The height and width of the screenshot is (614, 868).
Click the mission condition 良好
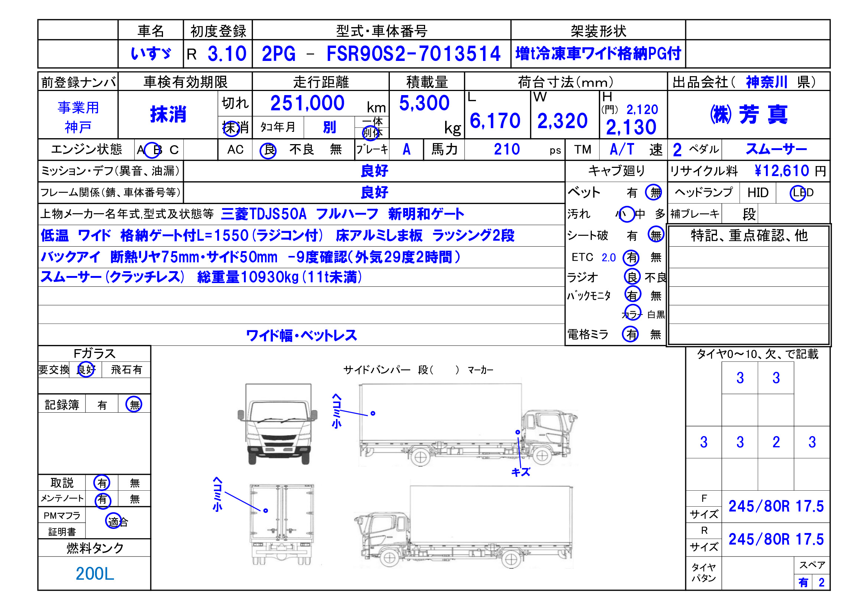(374, 171)
